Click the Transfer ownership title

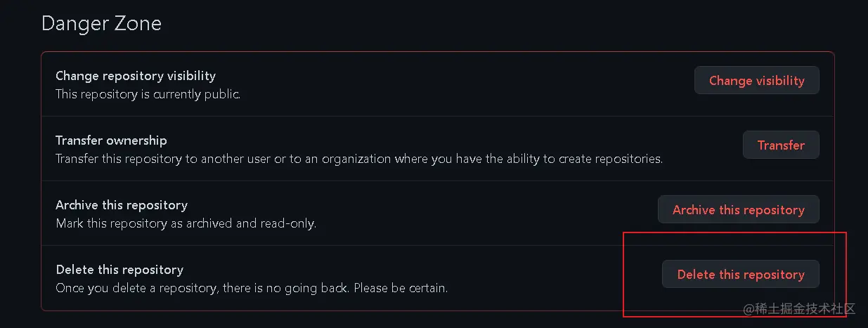[x=111, y=140]
